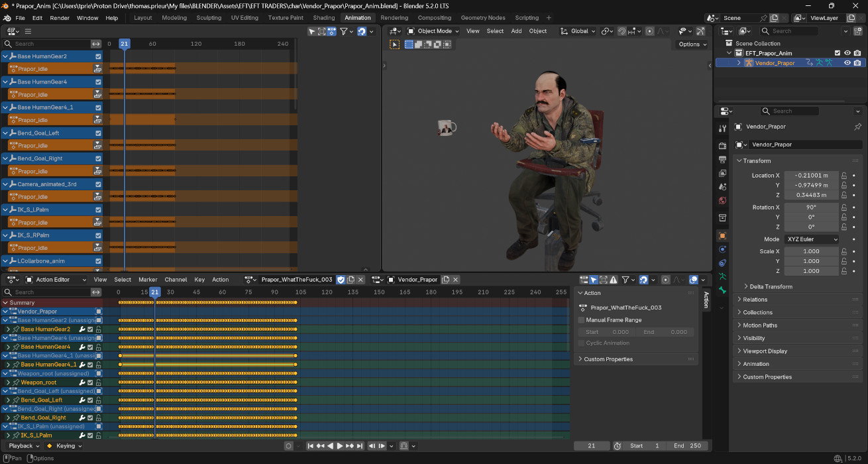Click the wrench icon on Weapon_root channel
Screen dimensions: 868x464
point(82,382)
